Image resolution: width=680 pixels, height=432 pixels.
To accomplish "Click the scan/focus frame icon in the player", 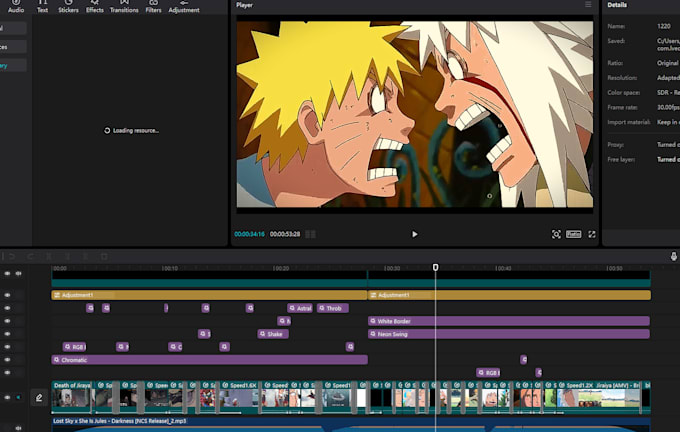I will 556,234.
